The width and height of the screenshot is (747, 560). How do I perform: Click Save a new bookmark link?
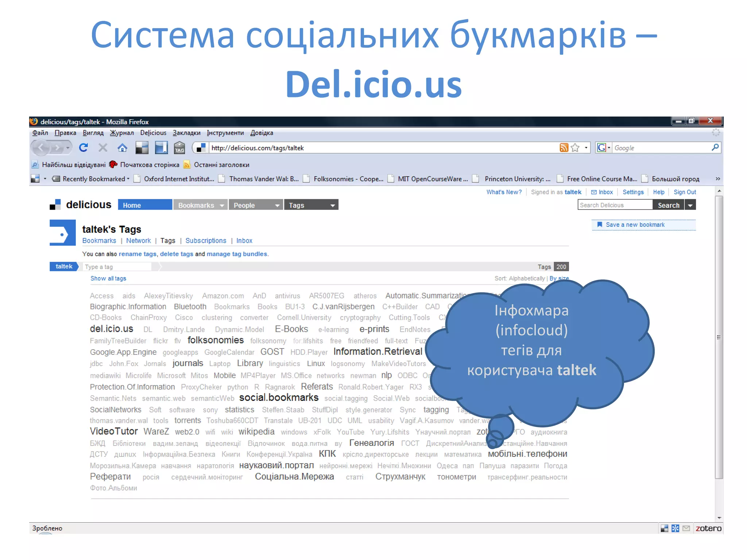[x=635, y=225]
